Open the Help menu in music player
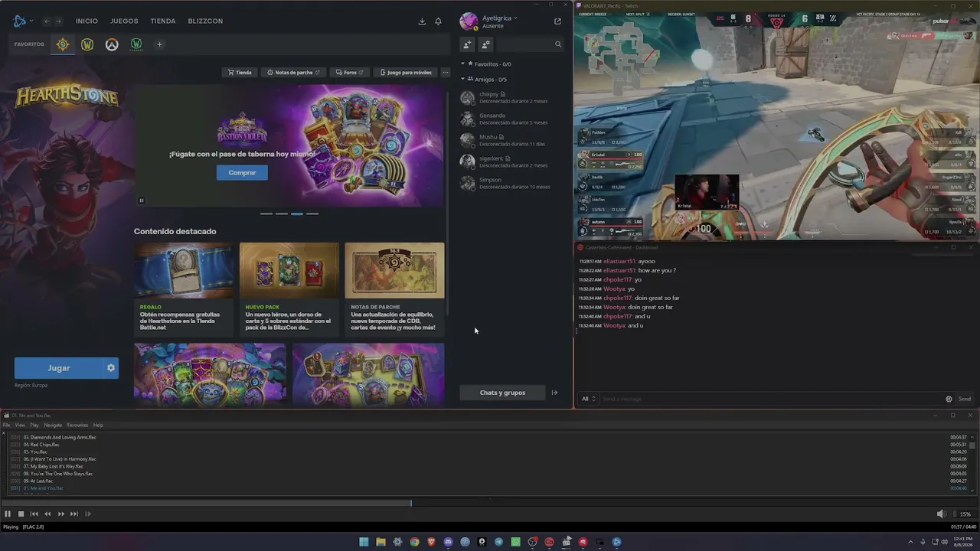The image size is (980, 551). (x=98, y=425)
